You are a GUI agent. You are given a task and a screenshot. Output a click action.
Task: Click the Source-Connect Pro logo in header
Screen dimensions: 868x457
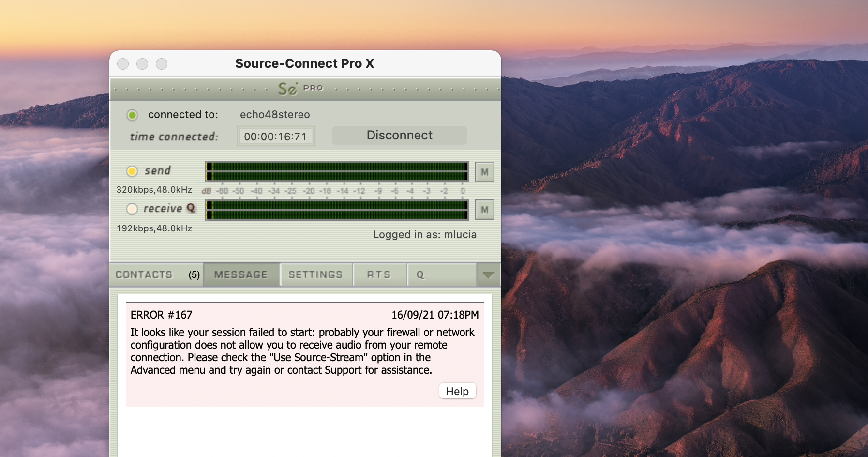point(300,89)
